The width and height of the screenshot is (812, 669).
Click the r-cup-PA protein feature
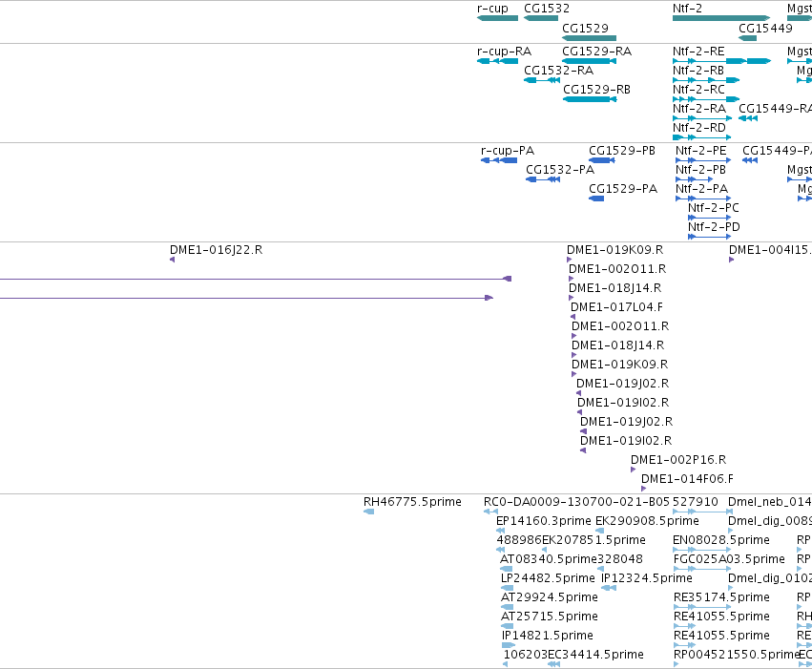[499, 160]
